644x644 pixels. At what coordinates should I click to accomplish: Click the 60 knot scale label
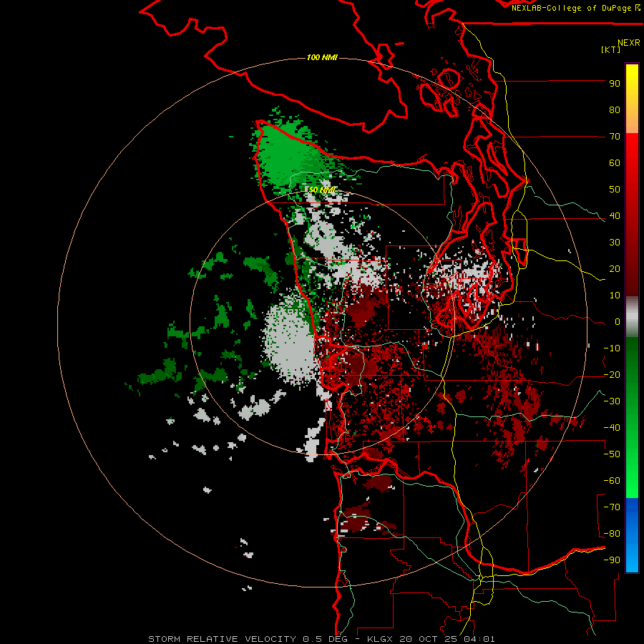(x=615, y=163)
